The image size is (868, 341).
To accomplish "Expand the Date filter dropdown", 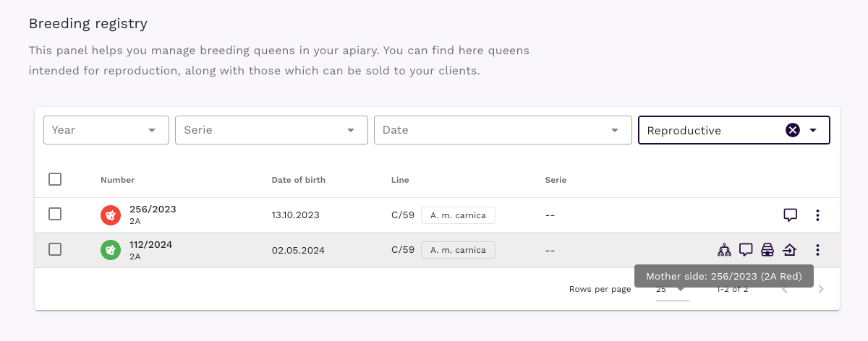I will click(x=498, y=130).
